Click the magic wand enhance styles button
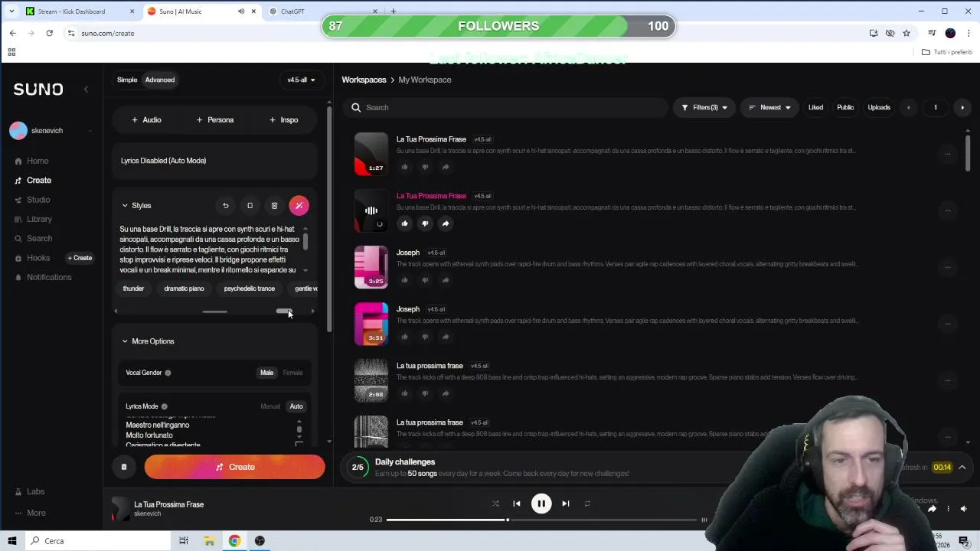This screenshot has width=980, height=551. [299, 206]
